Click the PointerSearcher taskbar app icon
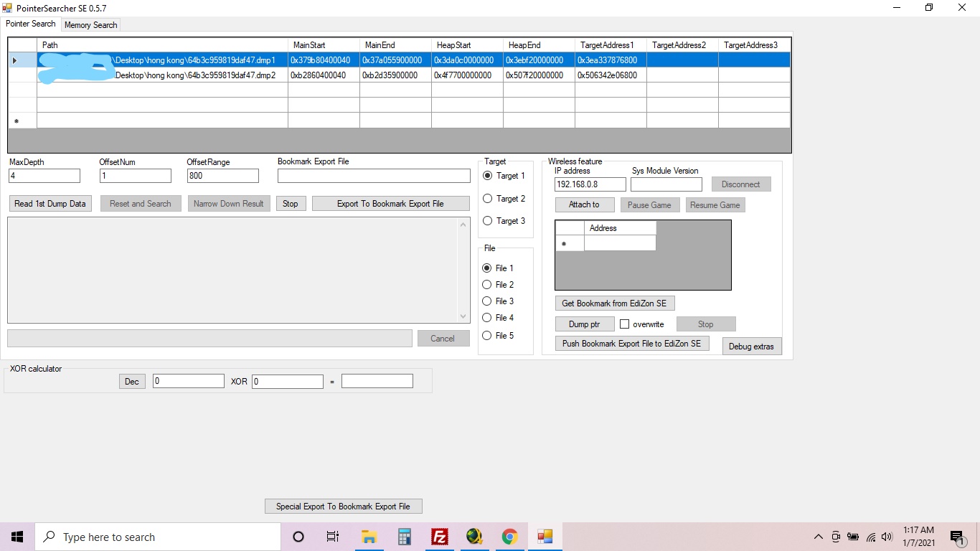 pos(545,537)
